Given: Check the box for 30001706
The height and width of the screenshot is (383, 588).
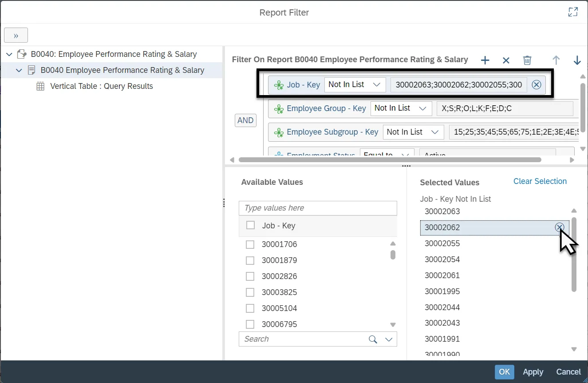Looking at the screenshot, I should click(x=250, y=244).
